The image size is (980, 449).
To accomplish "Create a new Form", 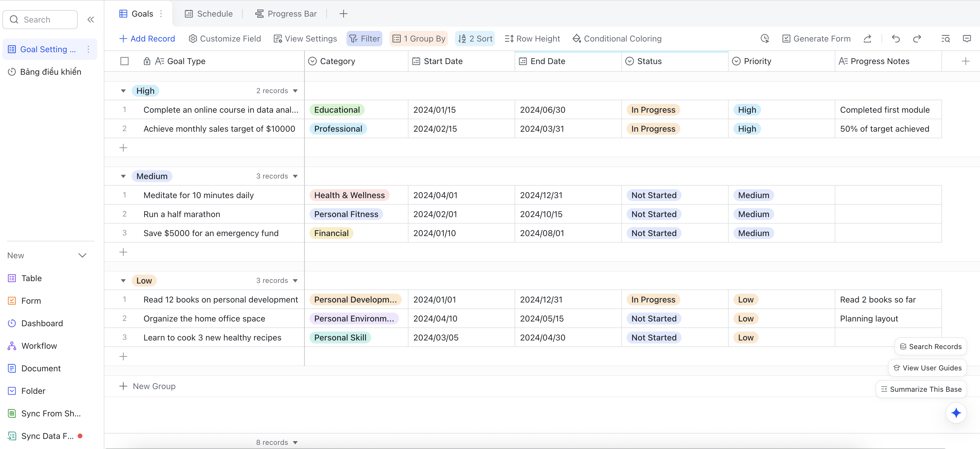I will click(31, 301).
